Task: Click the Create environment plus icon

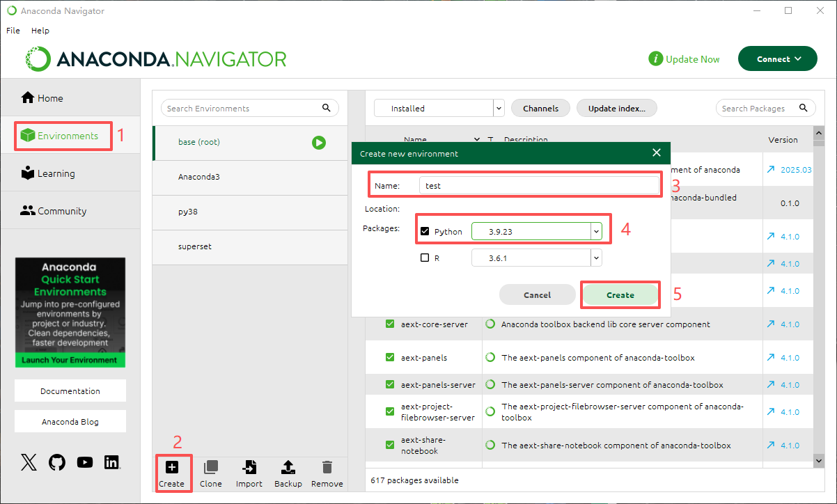Action: 171,467
